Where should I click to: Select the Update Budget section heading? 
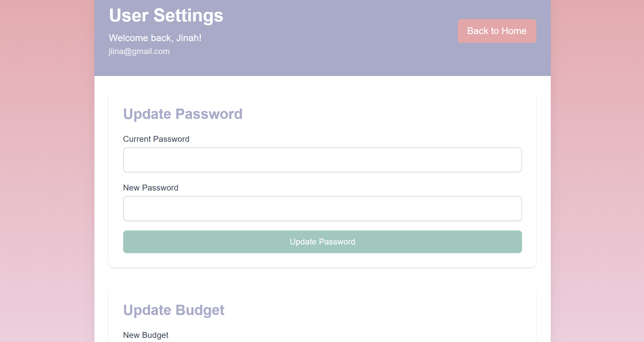174,310
